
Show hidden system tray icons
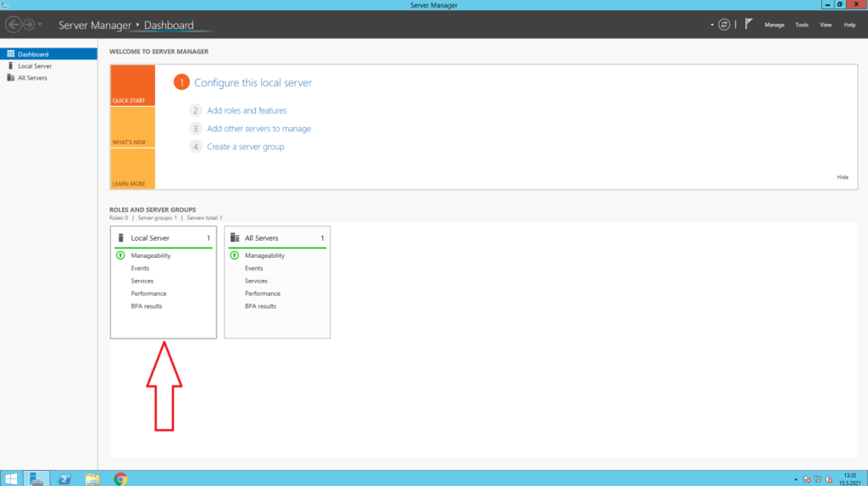tap(795, 479)
